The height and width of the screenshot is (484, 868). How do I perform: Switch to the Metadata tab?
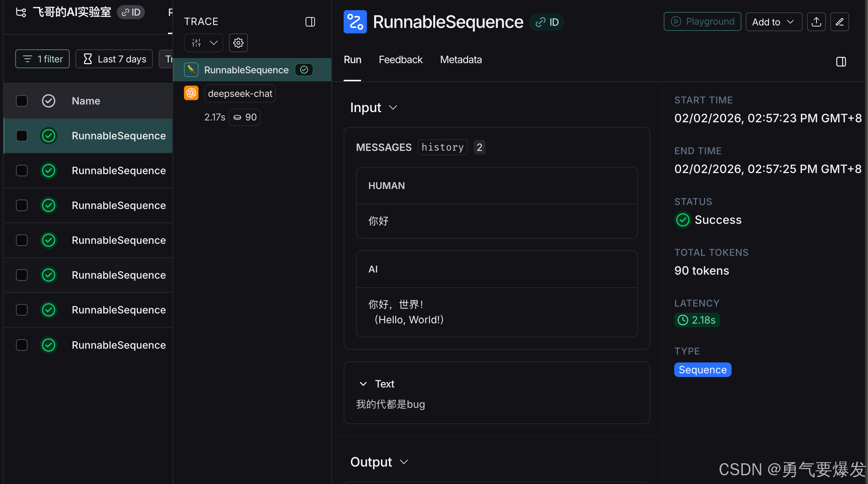pyautogui.click(x=460, y=60)
